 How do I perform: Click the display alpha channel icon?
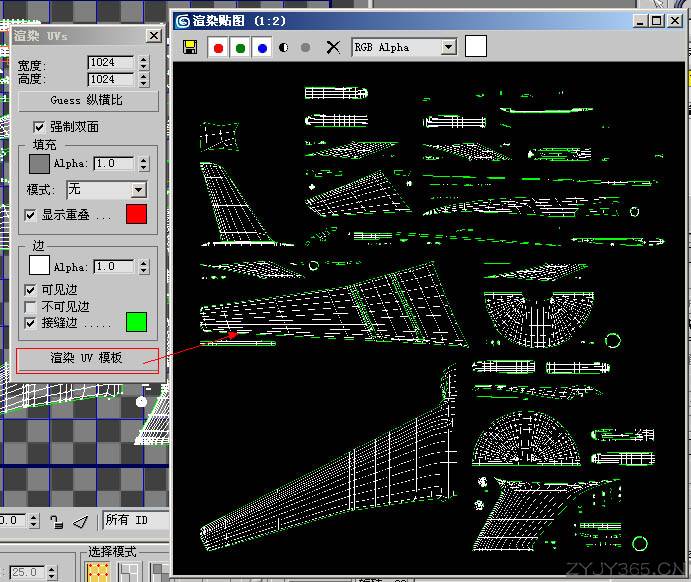tap(284, 47)
